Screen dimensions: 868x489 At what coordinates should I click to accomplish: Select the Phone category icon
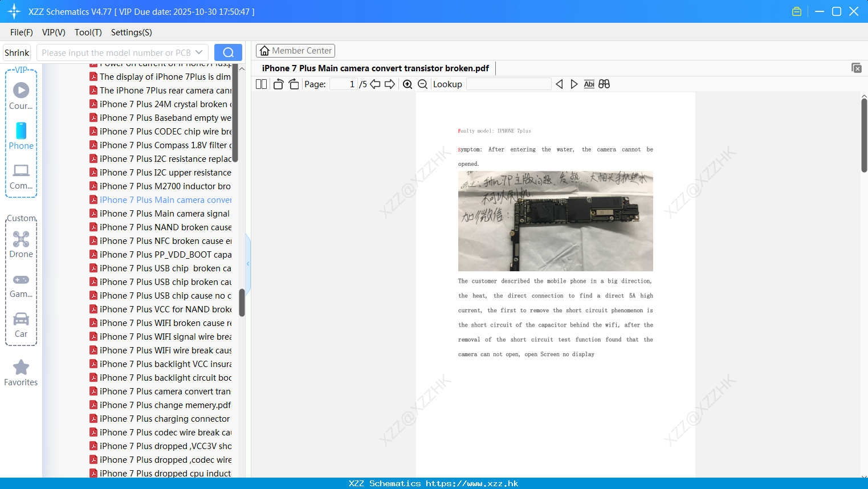tap(21, 131)
